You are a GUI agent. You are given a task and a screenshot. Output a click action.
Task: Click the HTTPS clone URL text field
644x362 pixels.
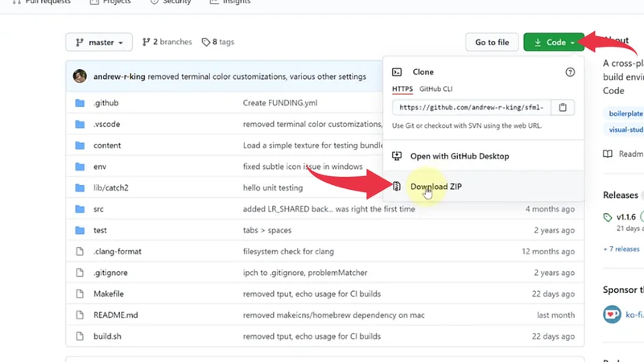[472, 107]
